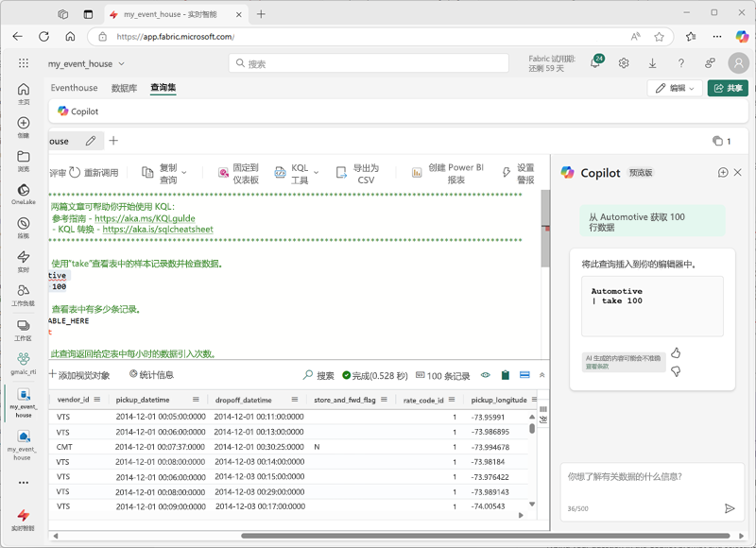This screenshot has width=756, height=548.
Task: Click the horizontal scrollbar at bottom
Action: [x=485, y=536]
